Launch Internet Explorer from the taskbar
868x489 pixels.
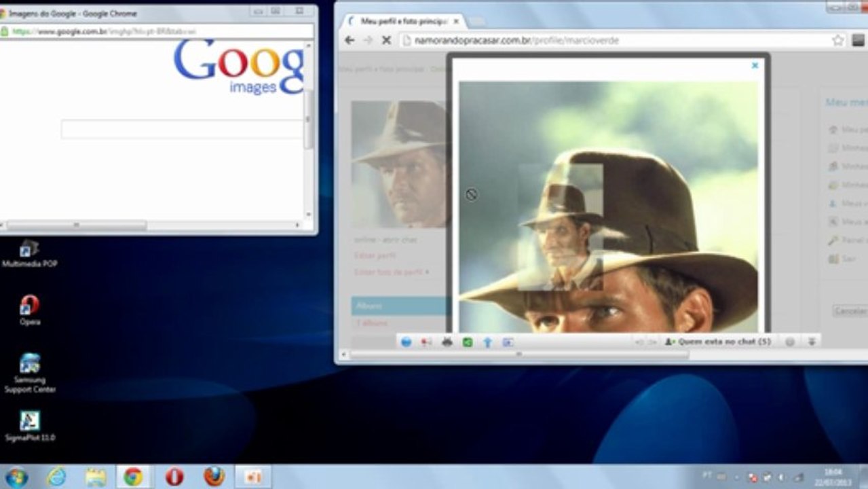pyautogui.click(x=56, y=477)
